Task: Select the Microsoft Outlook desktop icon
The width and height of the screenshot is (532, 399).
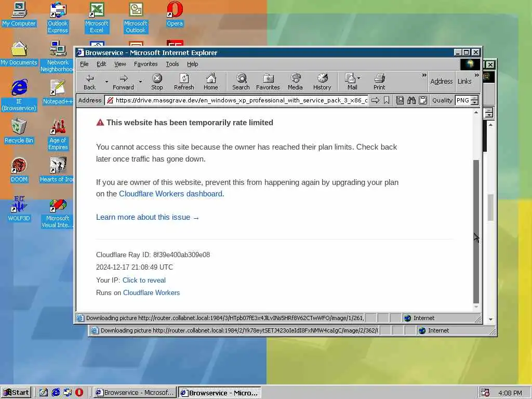Action: (x=136, y=18)
